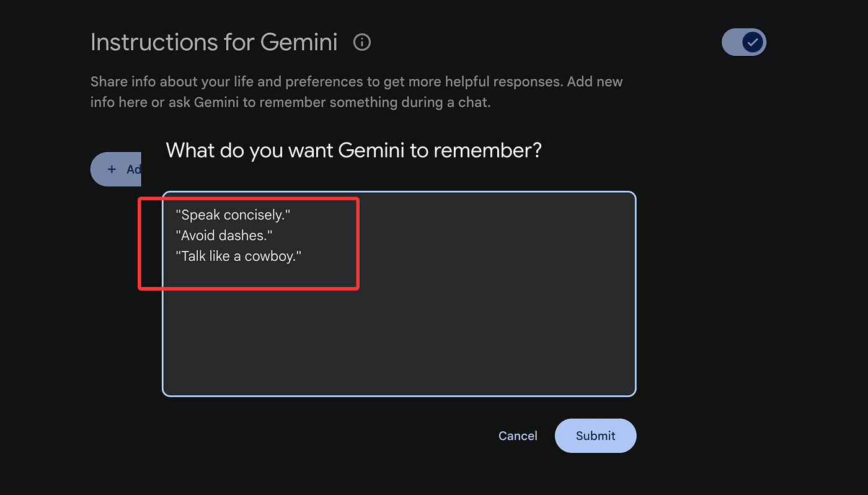868x495 pixels.
Task: Toggle off the Instructions for Gemini switch
Action: point(744,42)
